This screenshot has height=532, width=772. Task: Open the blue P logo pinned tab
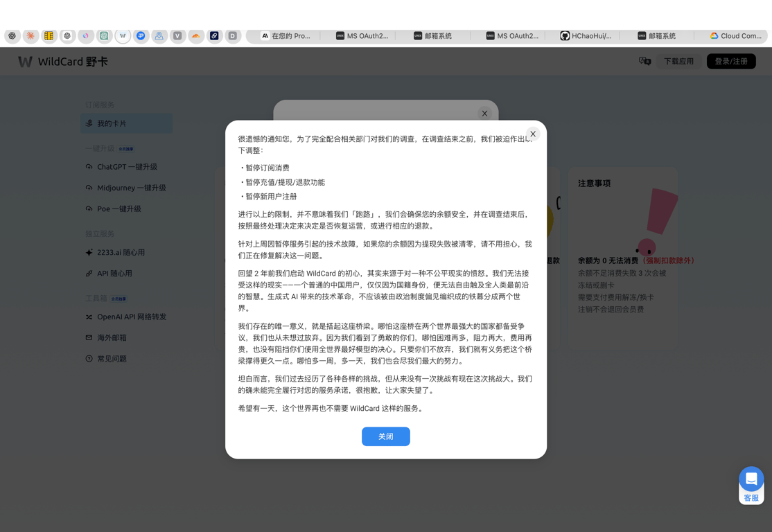[x=141, y=36]
